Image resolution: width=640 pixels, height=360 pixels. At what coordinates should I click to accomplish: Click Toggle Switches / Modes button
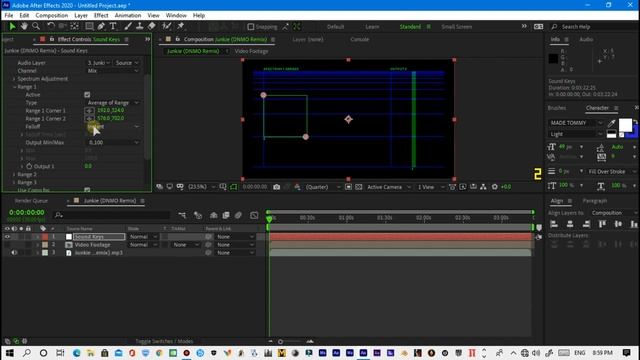click(164, 341)
